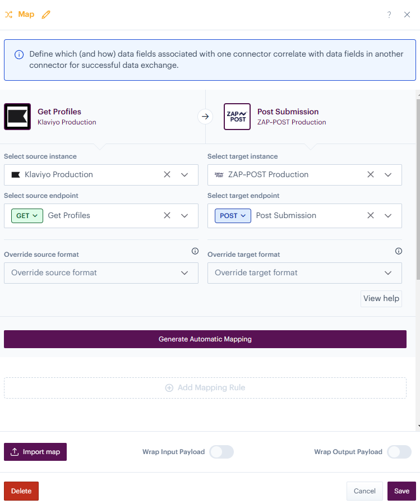The image size is (420, 504).
Task: Click the pencil edit icon beside Map
Action: tap(46, 15)
